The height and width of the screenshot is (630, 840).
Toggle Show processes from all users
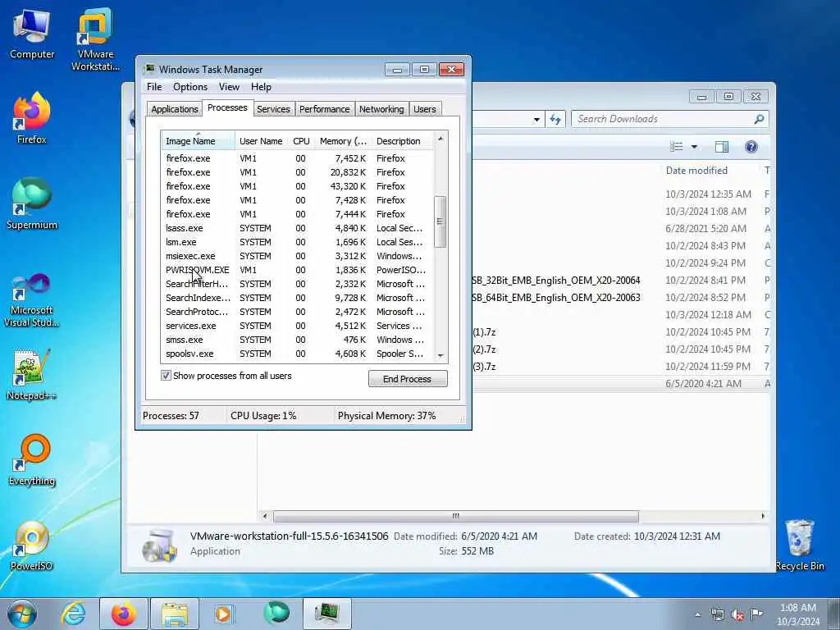coord(166,376)
